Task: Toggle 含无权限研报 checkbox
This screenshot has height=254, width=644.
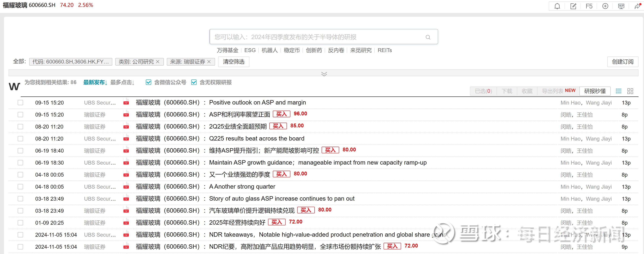Action: pyautogui.click(x=194, y=82)
